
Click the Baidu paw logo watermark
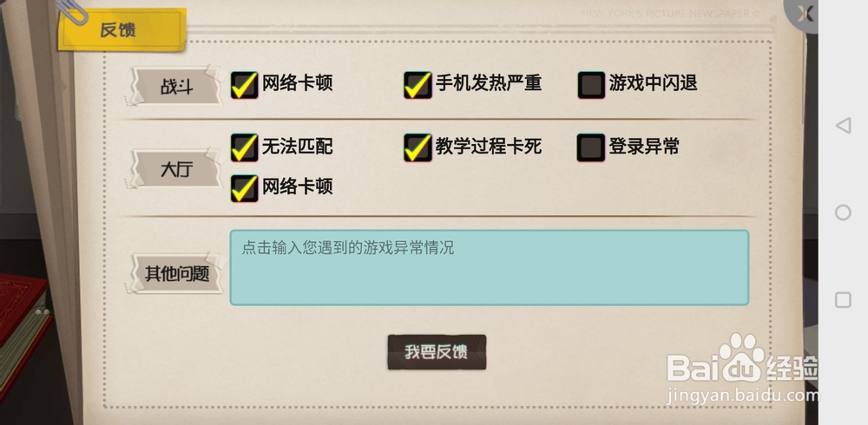click(x=740, y=357)
